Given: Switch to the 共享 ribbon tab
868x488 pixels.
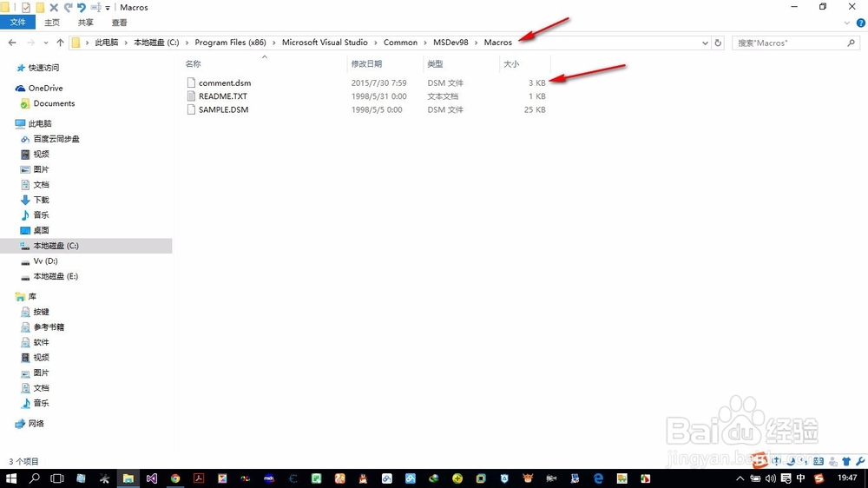Looking at the screenshot, I should [x=85, y=23].
